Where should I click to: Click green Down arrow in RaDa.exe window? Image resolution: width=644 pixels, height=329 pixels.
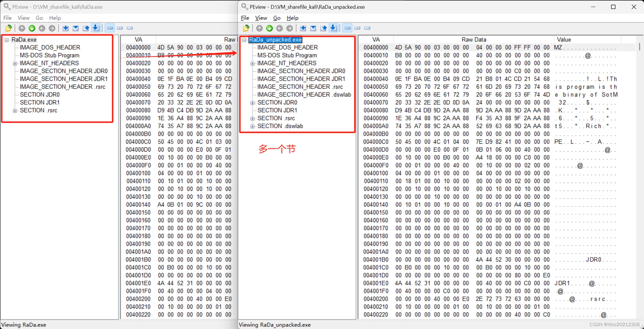(x=32, y=28)
